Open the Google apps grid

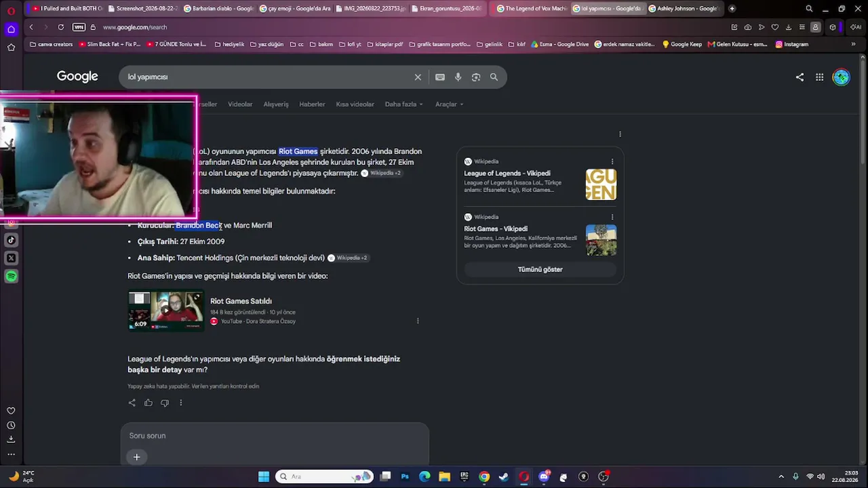(x=819, y=77)
